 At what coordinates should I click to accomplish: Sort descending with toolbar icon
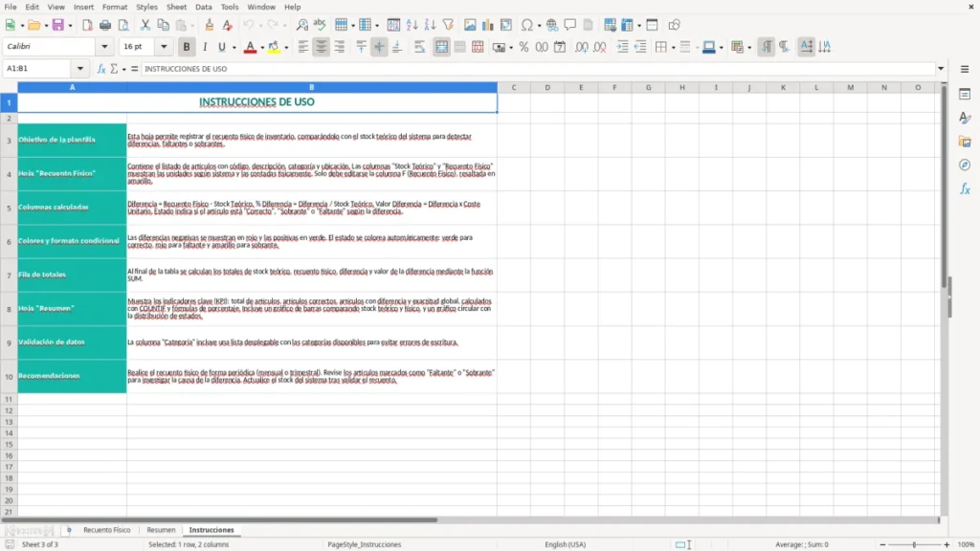coord(430,25)
